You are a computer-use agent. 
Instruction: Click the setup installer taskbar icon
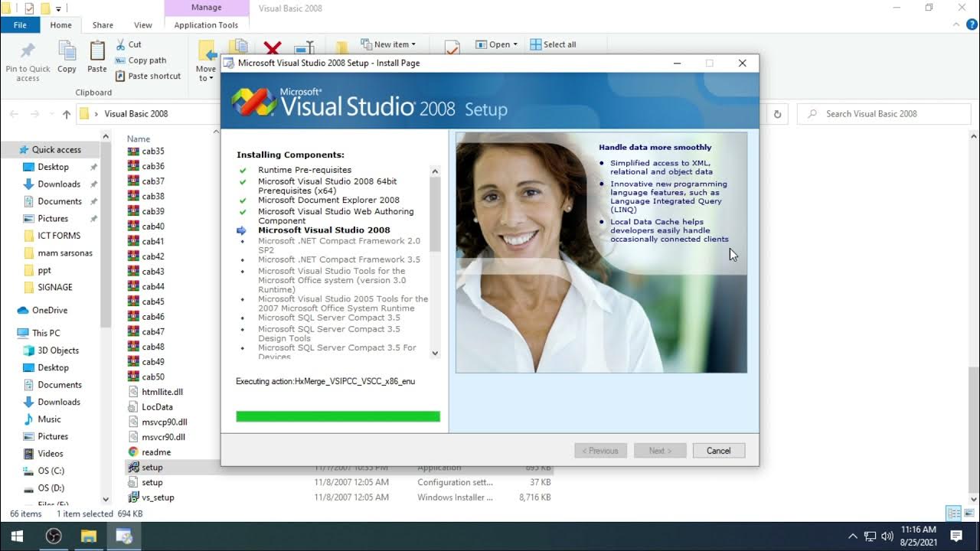click(x=124, y=536)
